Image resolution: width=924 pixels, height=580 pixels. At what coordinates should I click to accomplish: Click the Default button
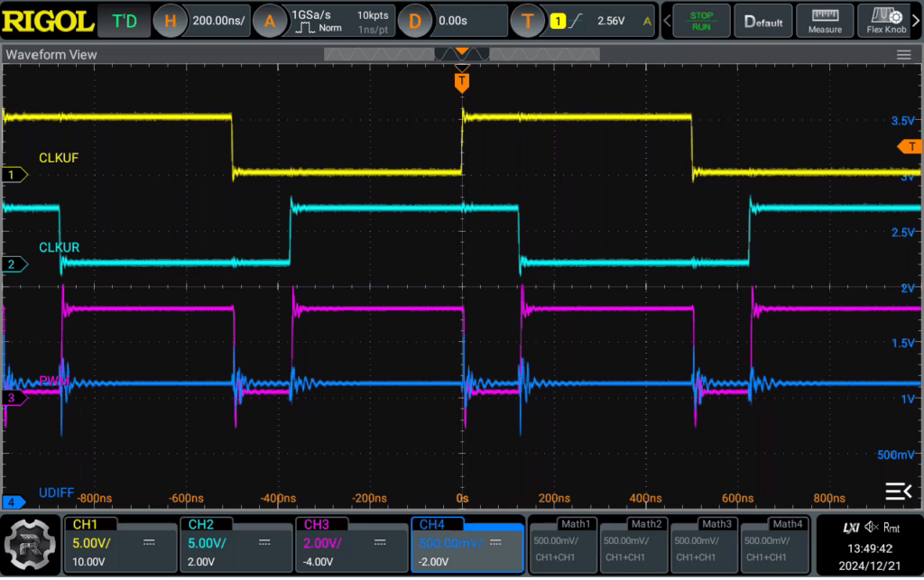[x=763, y=22]
